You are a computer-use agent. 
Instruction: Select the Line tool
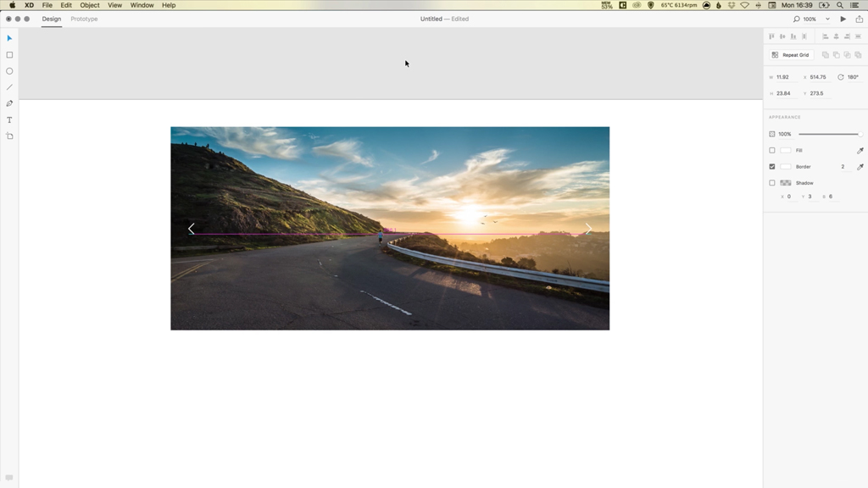coord(9,87)
